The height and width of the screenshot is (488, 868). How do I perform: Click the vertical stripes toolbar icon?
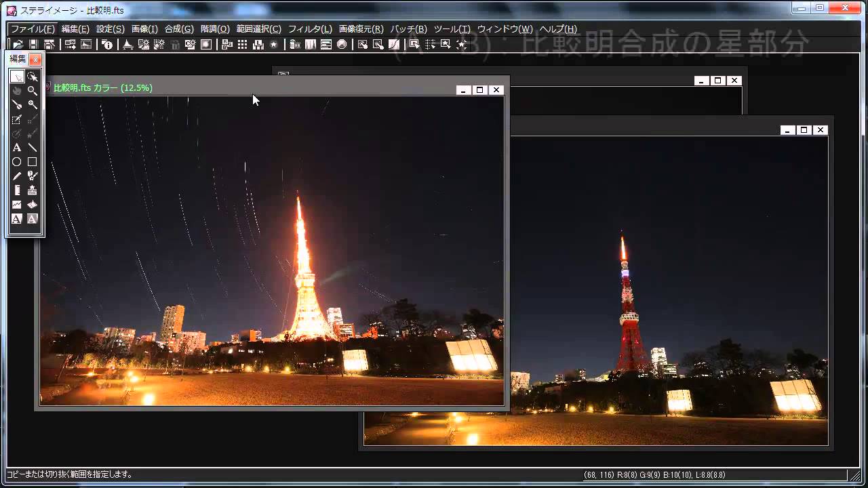(x=311, y=45)
